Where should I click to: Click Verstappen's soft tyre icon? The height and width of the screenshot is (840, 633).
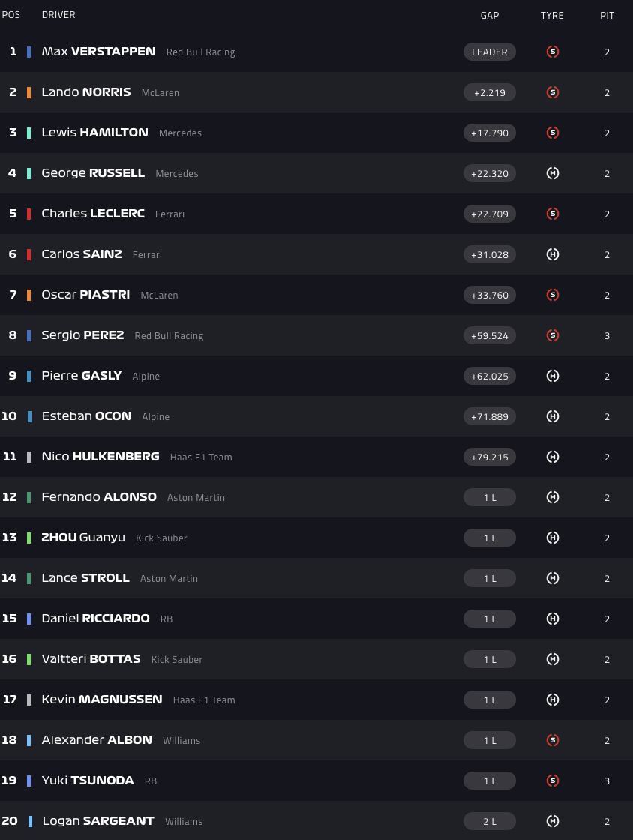(553, 52)
